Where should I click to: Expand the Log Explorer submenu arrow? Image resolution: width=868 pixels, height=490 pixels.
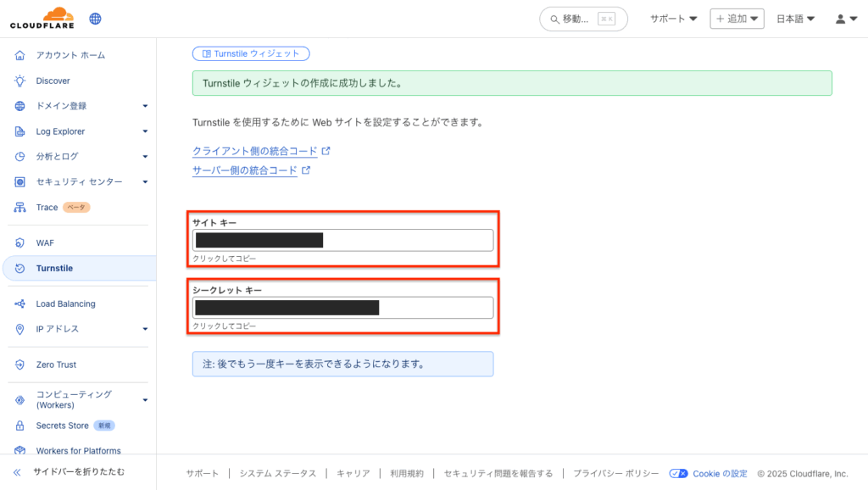[145, 131]
